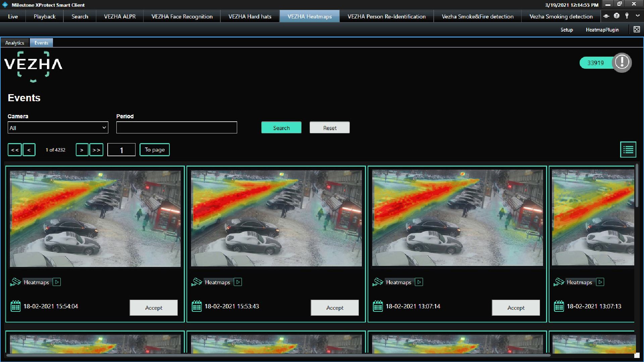Click the play icon beside Heatmaps in 15:54:04 card
This screenshot has height=362, width=644.
(57, 282)
